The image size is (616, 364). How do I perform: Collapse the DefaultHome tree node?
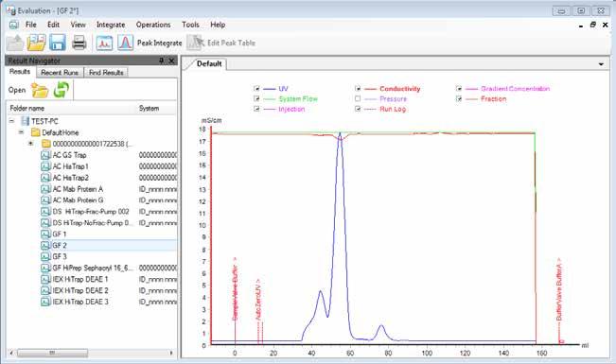21,132
